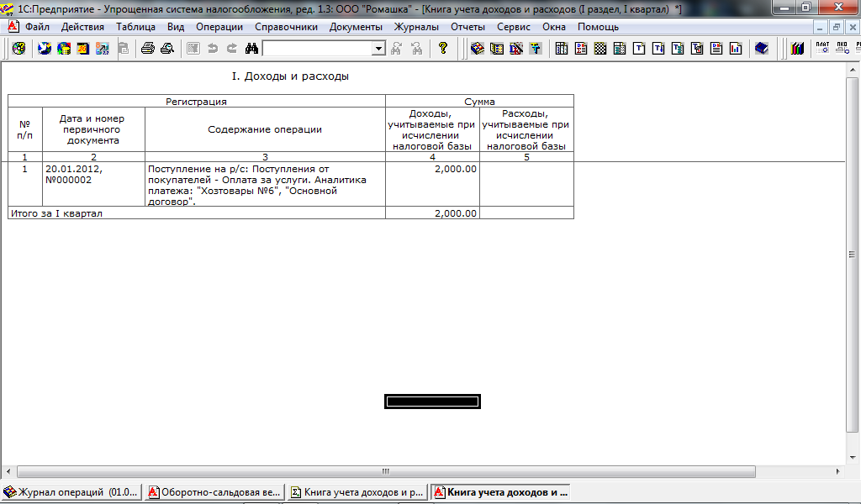Select the quarter total 2,000.00 cell
861x504 pixels.
pyautogui.click(x=433, y=213)
